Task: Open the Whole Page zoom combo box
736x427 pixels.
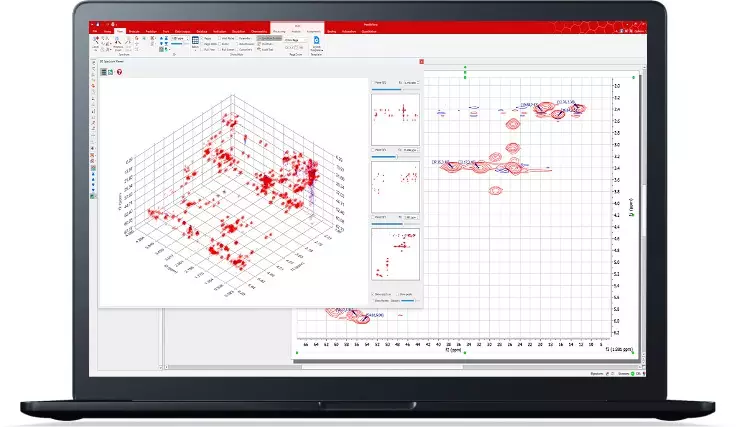Action: pos(295,40)
